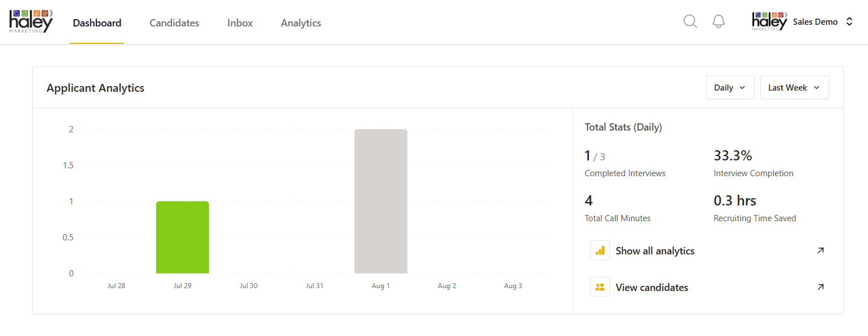The width and height of the screenshot is (868, 336).
Task: Open the View candidates link
Action: click(652, 288)
